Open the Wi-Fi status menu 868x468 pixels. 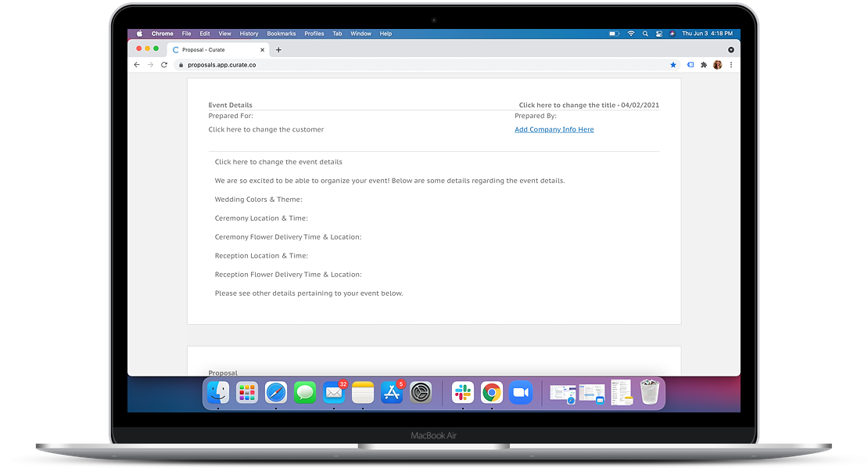(631, 34)
